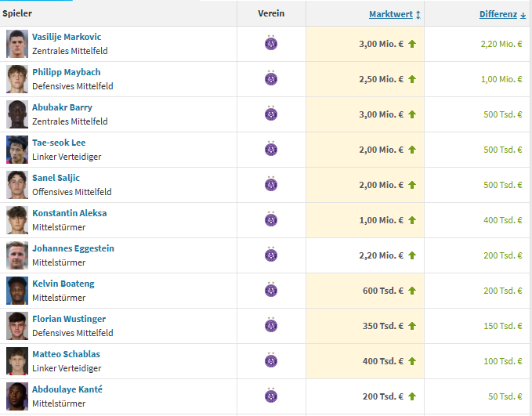Click Abdoulaye Kanté's portrait photo

17,396
